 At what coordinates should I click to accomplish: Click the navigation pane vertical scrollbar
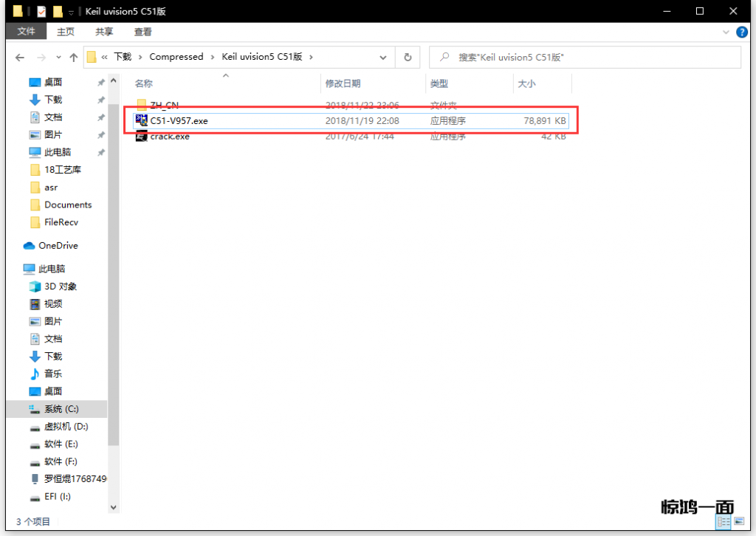(113, 258)
